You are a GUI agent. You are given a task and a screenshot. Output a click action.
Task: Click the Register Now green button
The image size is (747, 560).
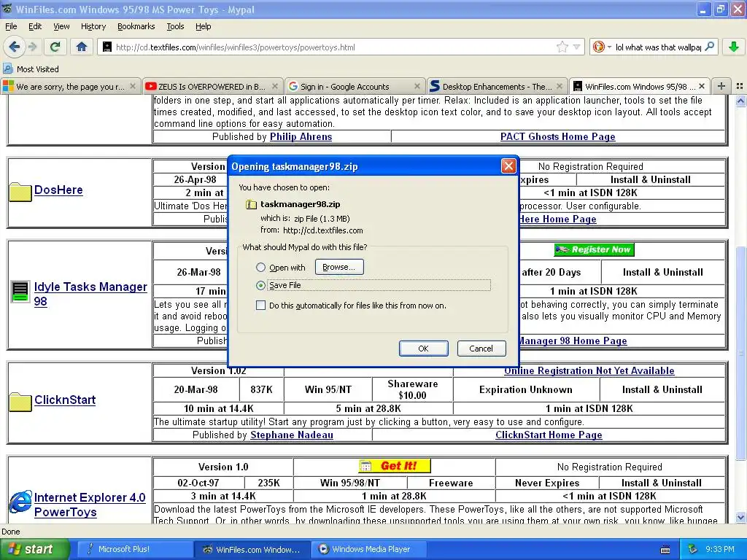click(x=594, y=249)
